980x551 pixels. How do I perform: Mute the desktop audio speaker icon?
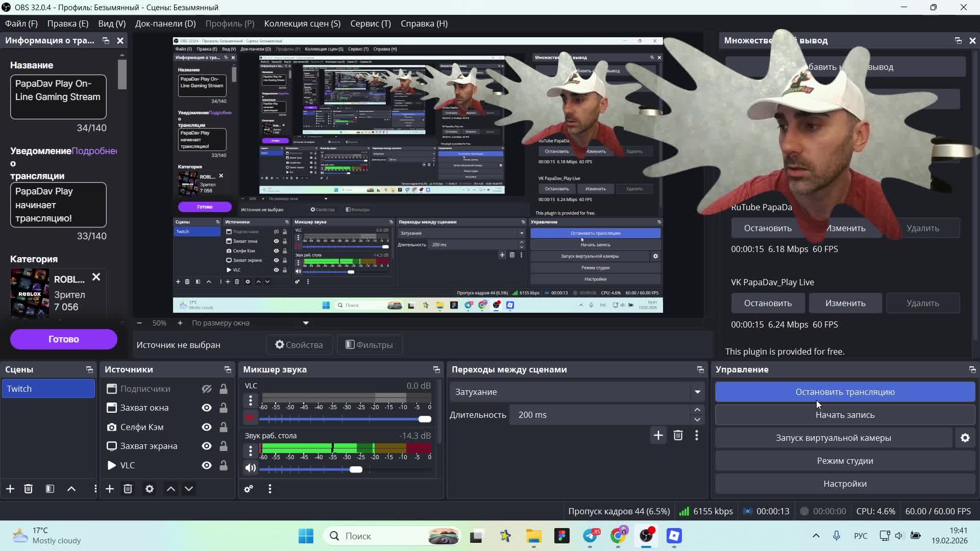[x=250, y=468]
